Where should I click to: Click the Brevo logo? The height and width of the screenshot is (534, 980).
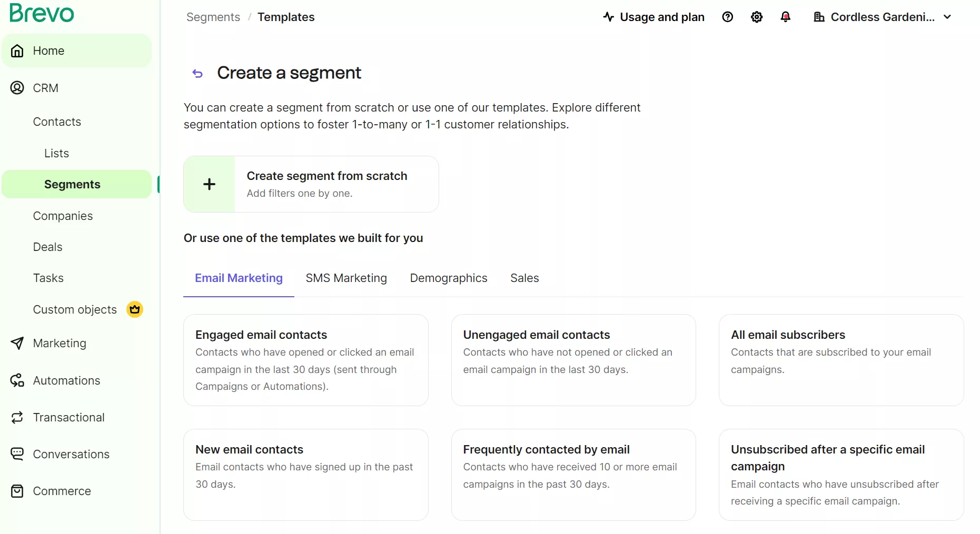[41, 13]
